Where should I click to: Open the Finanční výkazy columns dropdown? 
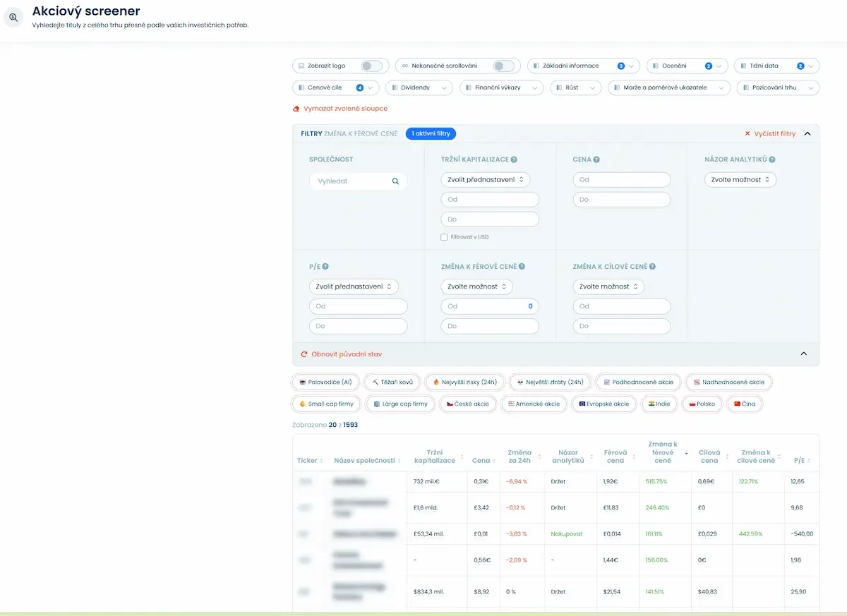pos(502,88)
